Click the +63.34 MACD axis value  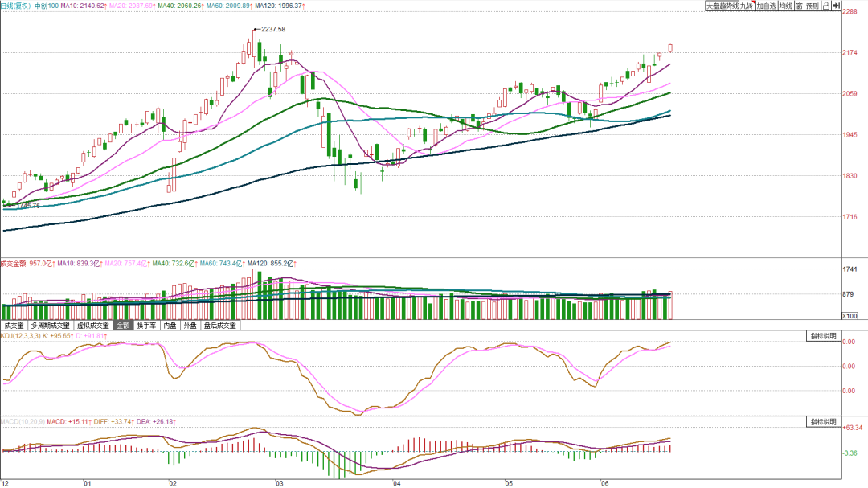853,428
